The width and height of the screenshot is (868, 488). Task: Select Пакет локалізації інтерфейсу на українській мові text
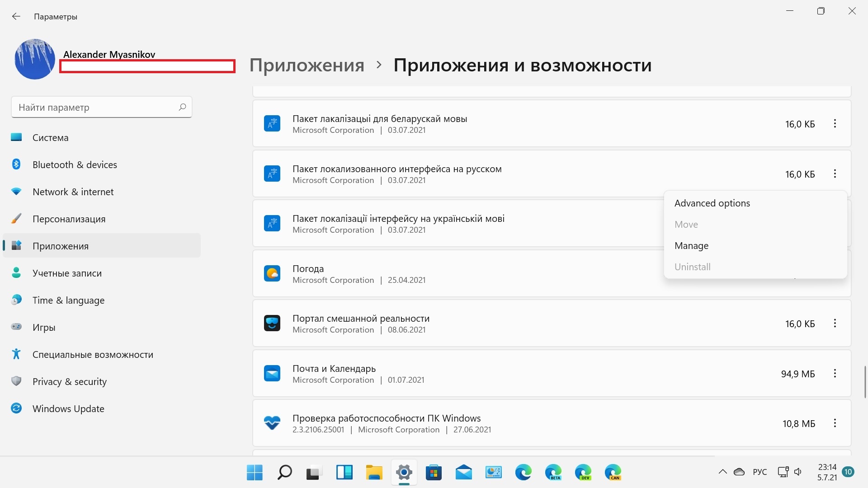click(399, 219)
